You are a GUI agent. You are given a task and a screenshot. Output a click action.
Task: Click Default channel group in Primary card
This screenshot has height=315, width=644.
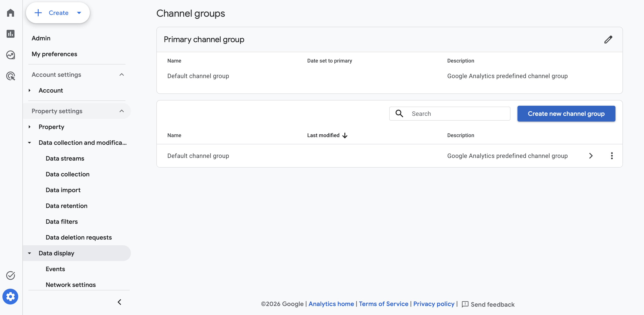click(198, 76)
